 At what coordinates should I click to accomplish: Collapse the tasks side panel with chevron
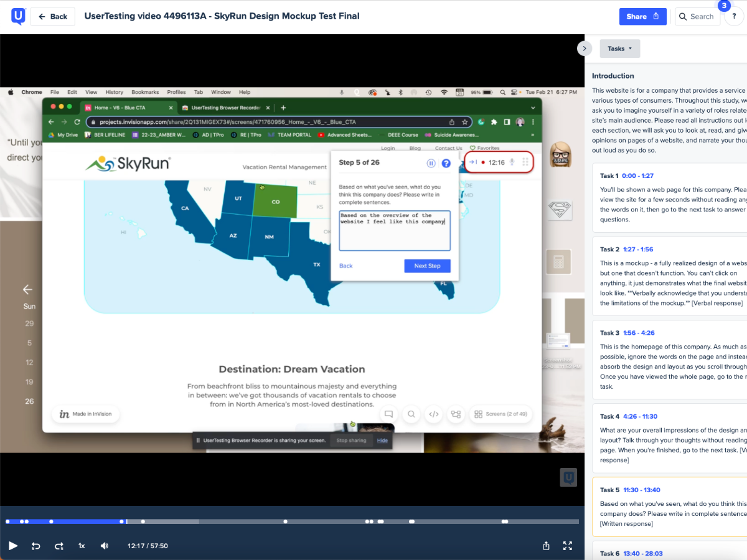point(584,48)
